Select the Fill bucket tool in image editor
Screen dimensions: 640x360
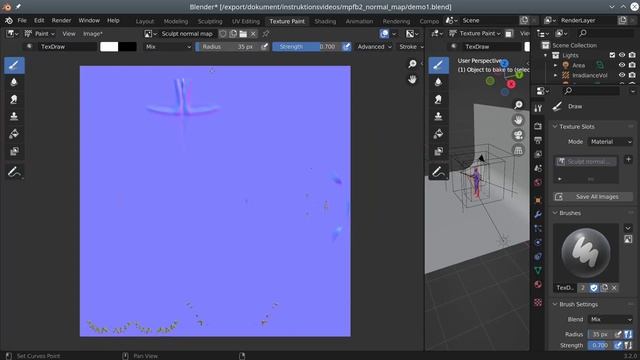[14, 134]
